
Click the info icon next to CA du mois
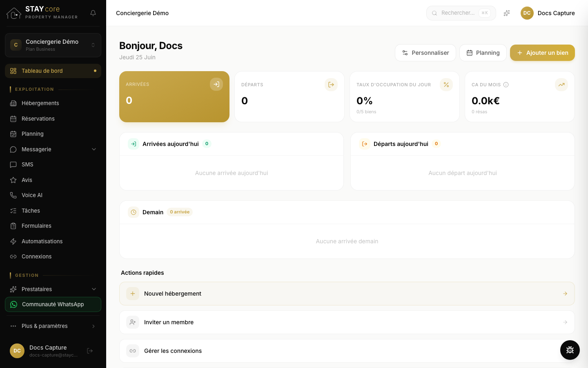pyautogui.click(x=506, y=85)
